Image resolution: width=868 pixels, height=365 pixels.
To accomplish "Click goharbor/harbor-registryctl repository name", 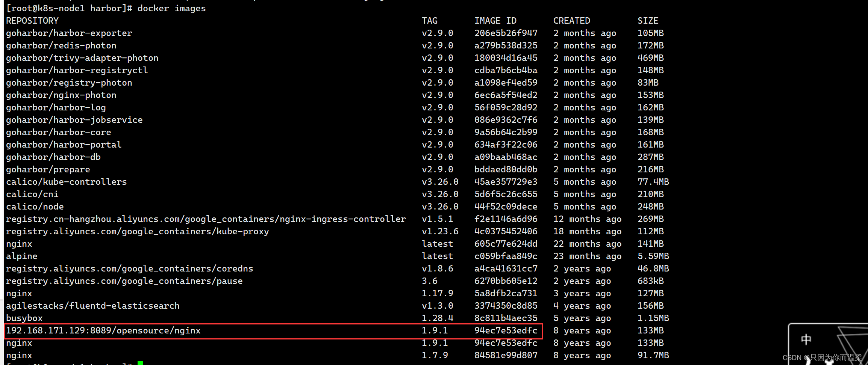I will pos(77,70).
